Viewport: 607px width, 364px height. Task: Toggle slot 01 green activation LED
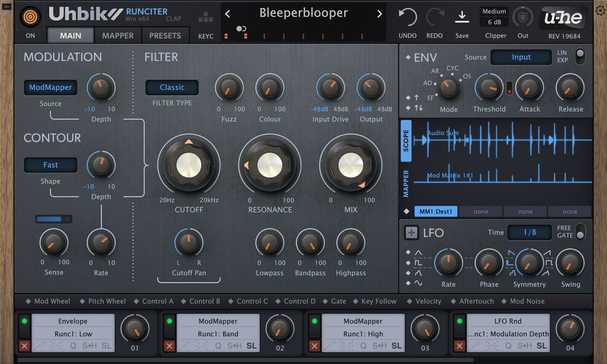(x=24, y=321)
